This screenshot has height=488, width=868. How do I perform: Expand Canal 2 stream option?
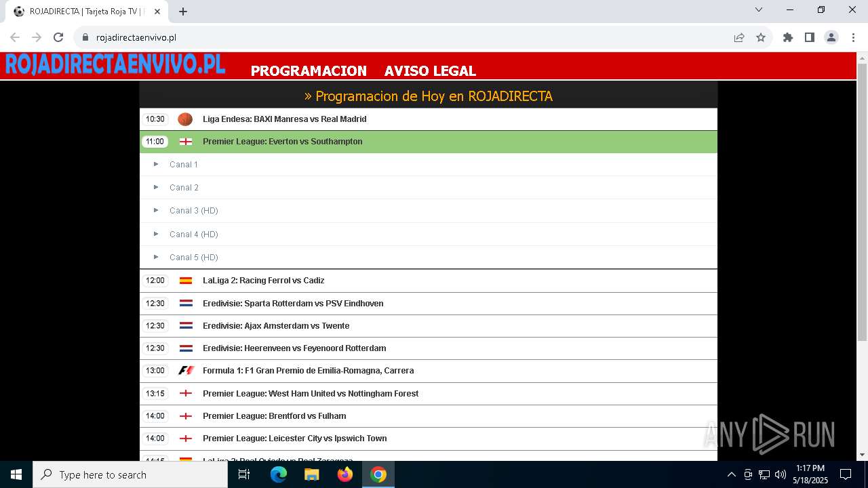[428, 188]
